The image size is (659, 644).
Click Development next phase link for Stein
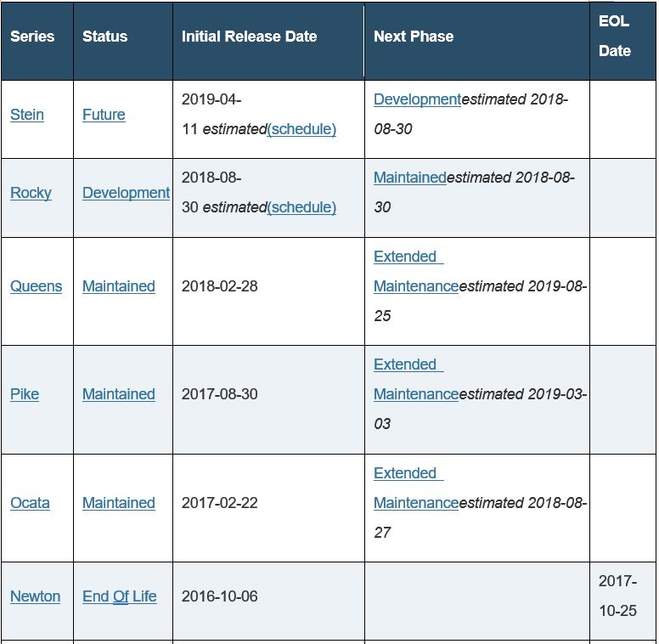pyautogui.click(x=417, y=99)
